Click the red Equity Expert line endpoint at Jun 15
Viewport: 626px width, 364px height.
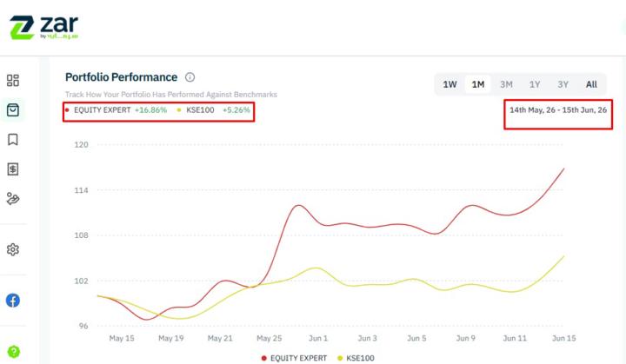pyautogui.click(x=563, y=169)
